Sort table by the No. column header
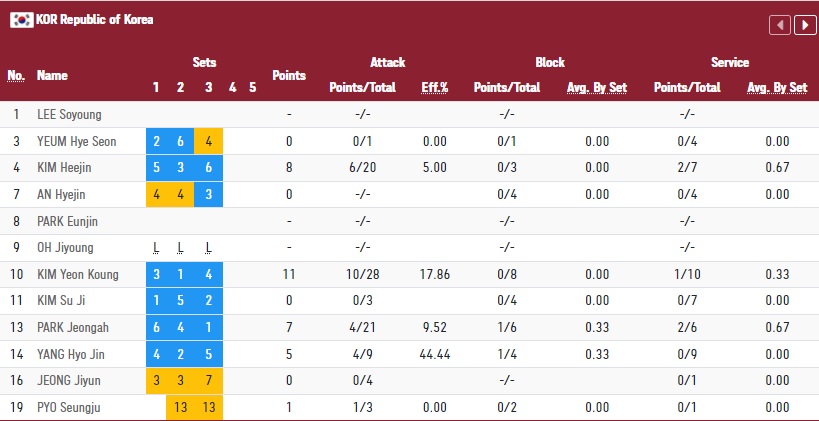Image resolution: width=819 pixels, height=421 pixels. click(x=16, y=75)
